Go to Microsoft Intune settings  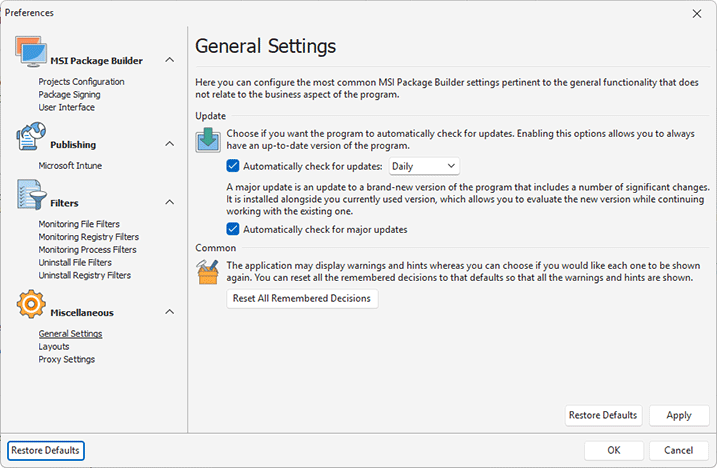(x=70, y=166)
